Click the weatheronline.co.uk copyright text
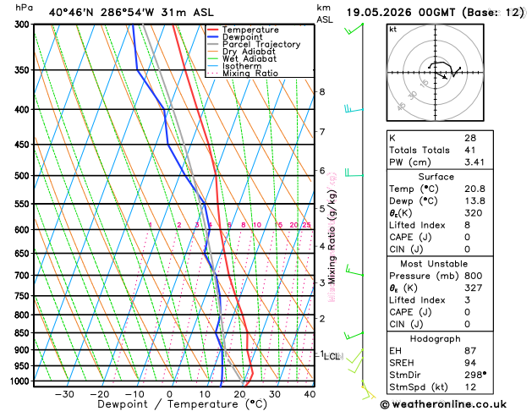Image resolution: width=532 pixels, height=411 pixels. (x=443, y=404)
